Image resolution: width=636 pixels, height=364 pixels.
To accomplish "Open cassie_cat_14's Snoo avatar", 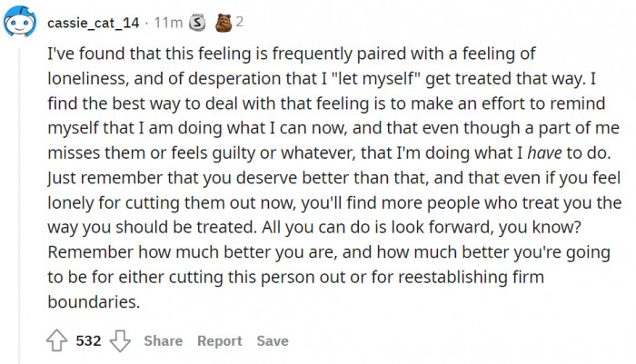I will pos(19,22).
